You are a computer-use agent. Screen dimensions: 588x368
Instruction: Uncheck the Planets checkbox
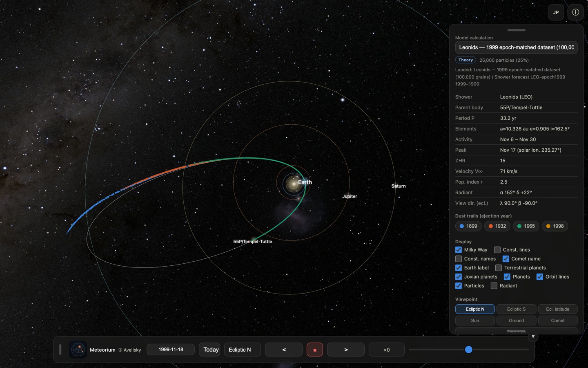507,277
